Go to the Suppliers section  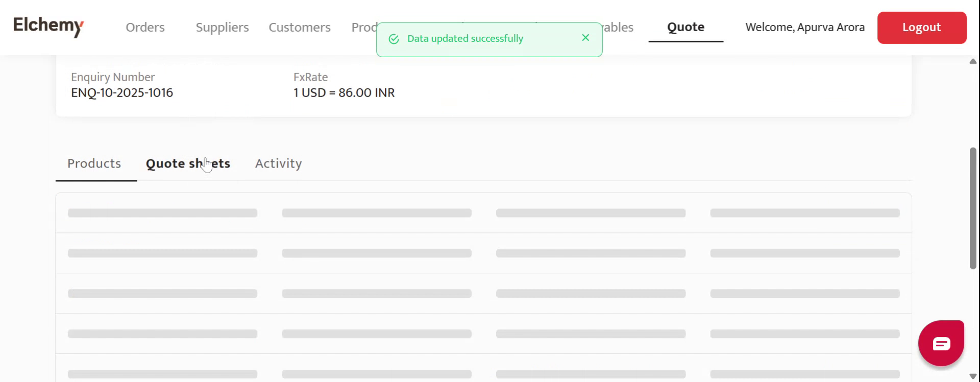coord(222,28)
